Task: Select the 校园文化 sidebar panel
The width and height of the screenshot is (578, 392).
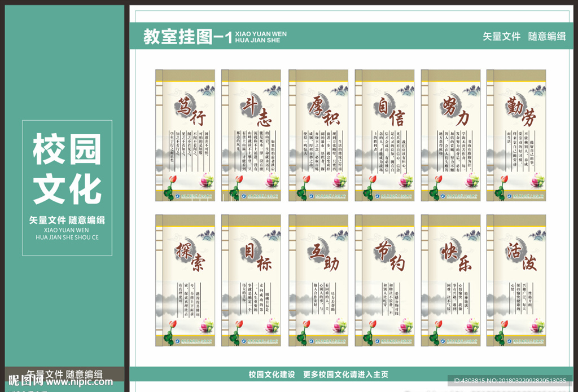Action: click(68, 169)
